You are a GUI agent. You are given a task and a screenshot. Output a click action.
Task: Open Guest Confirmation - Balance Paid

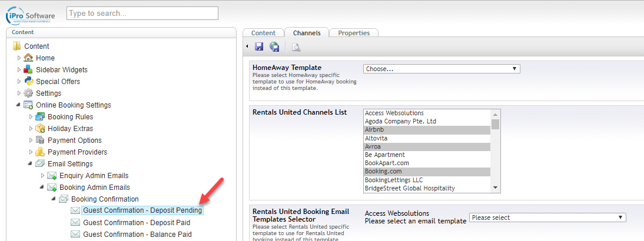coord(137,235)
